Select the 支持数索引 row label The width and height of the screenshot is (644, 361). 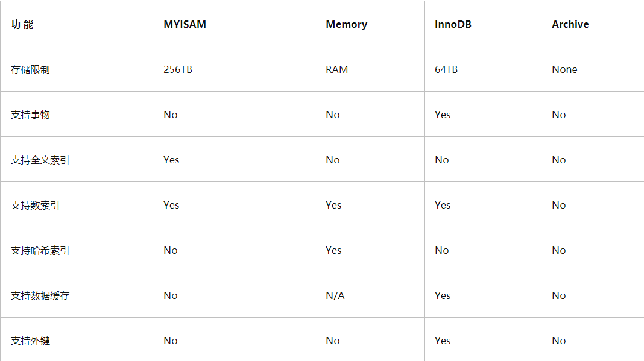[35, 205]
